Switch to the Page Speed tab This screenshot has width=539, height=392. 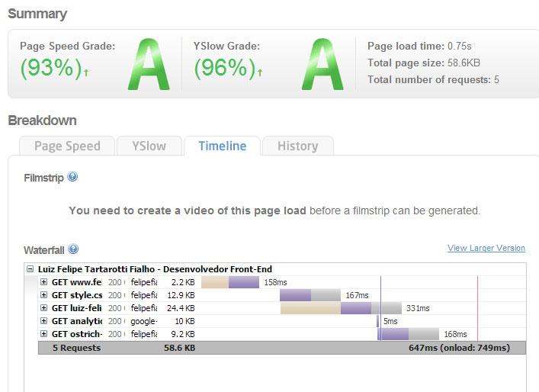[67, 146]
